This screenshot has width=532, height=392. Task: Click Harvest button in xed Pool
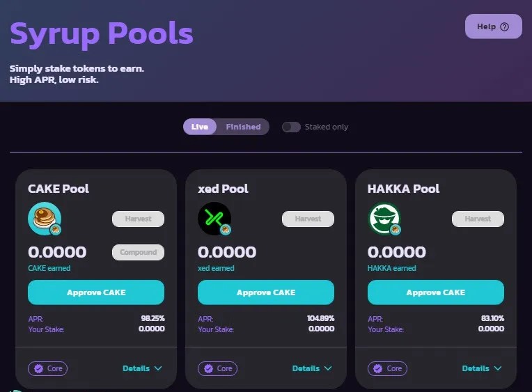pos(308,219)
